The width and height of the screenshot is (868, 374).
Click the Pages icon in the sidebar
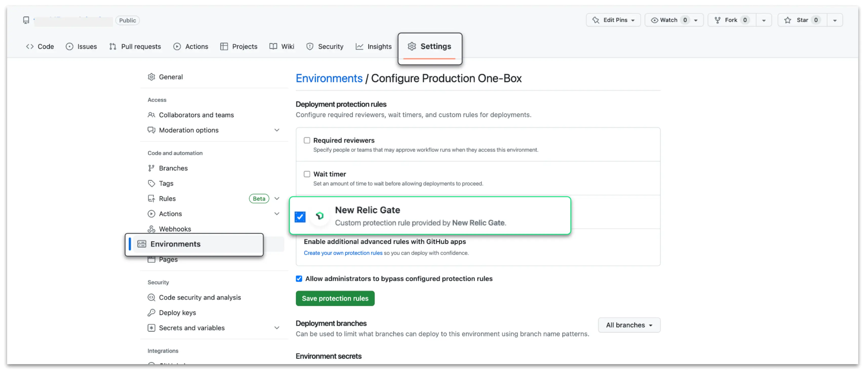pyautogui.click(x=152, y=259)
